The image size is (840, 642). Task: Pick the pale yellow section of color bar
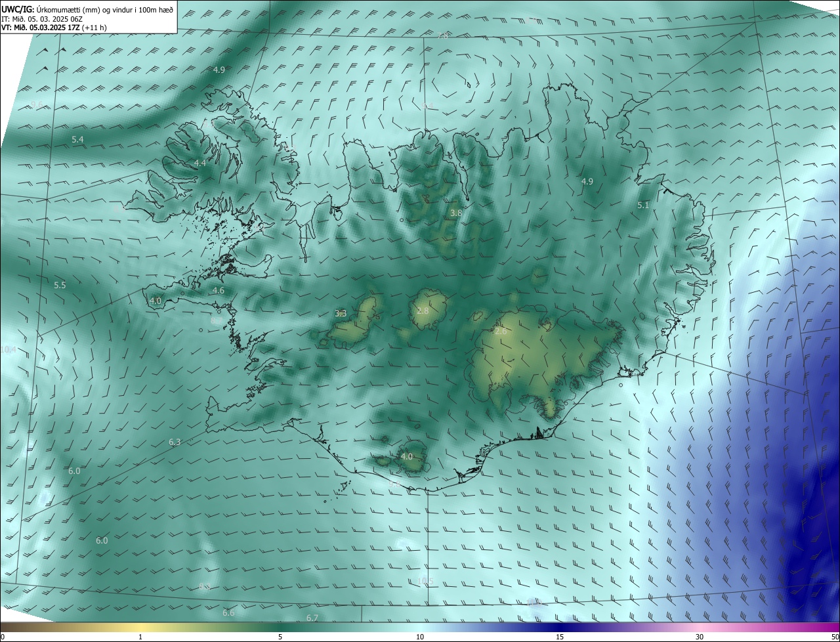coord(140,628)
